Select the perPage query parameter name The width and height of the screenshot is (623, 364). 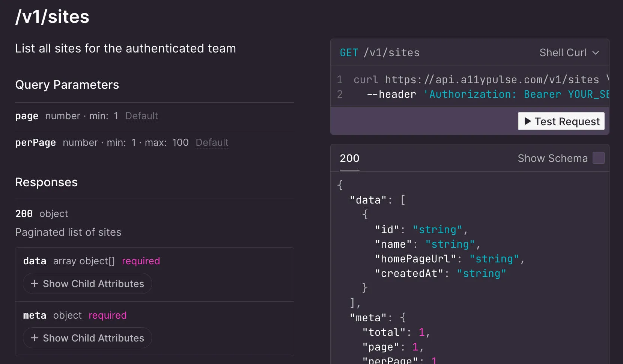click(35, 143)
